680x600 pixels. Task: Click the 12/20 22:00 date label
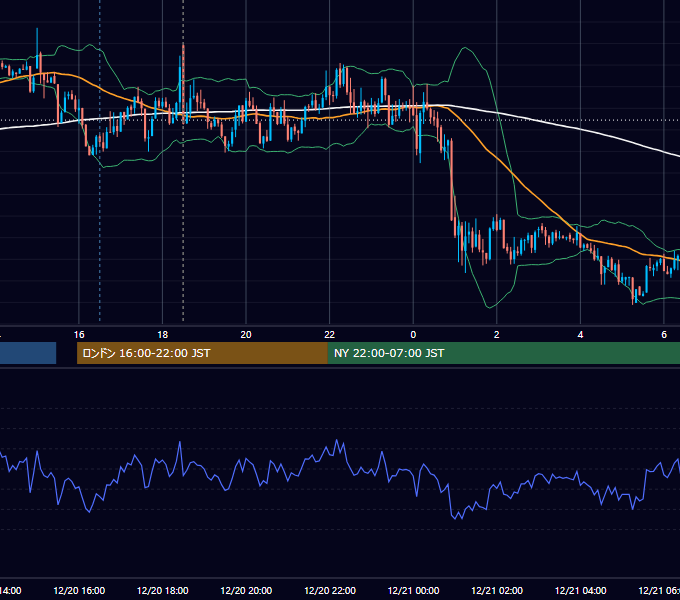[x=330, y=590]
